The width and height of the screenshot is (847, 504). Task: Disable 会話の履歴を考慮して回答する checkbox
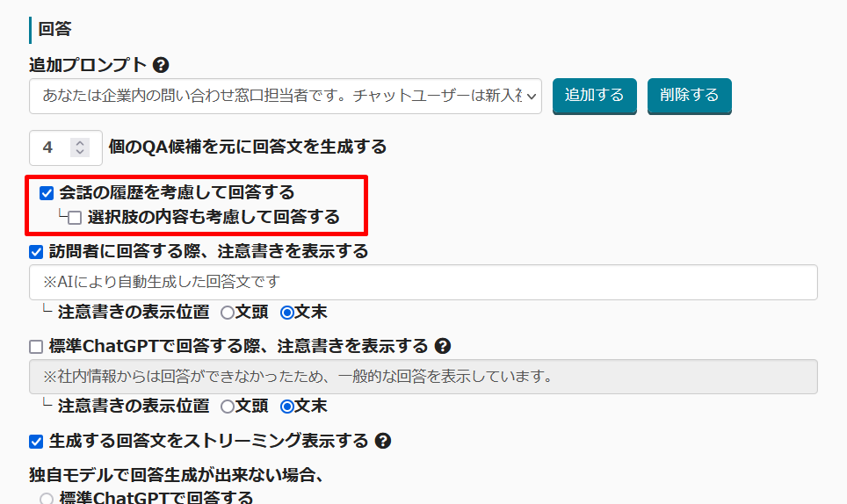pos(47,193)
